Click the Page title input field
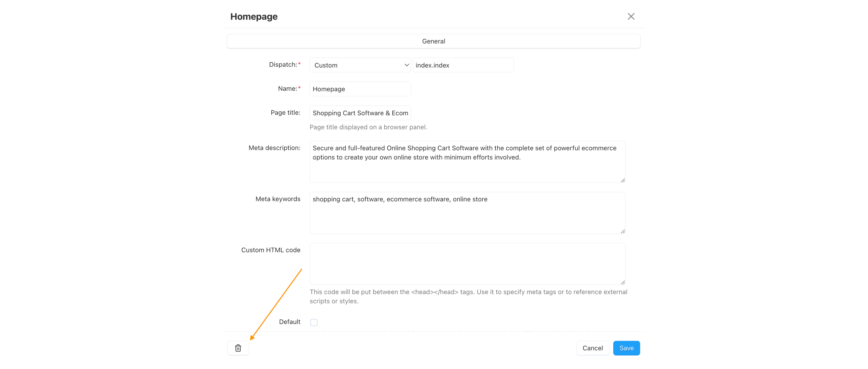The height and width of the screenshot is (369, 868). 360,113
